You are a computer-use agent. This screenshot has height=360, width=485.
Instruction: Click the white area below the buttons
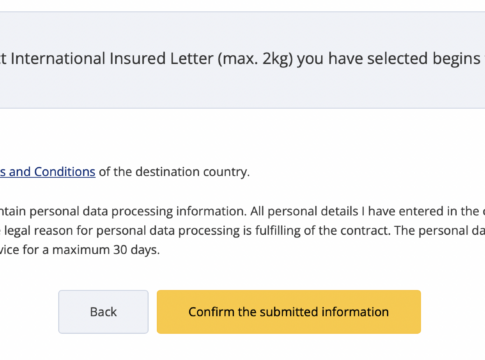pyautogui.click(x=242, y=348)
